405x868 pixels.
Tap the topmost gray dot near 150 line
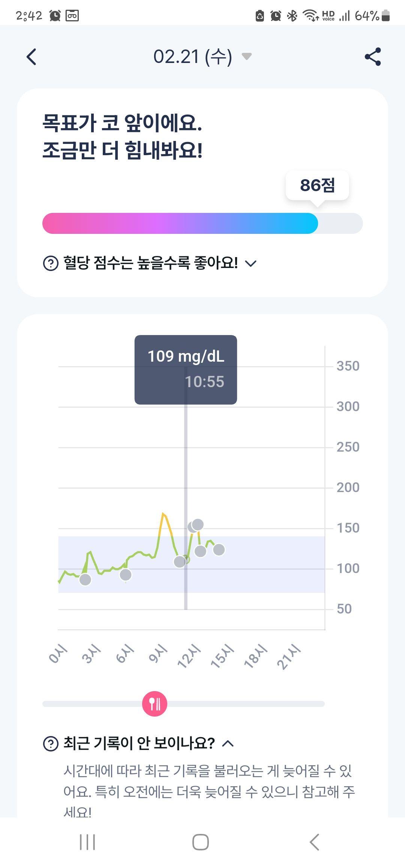tap(198, 525)
